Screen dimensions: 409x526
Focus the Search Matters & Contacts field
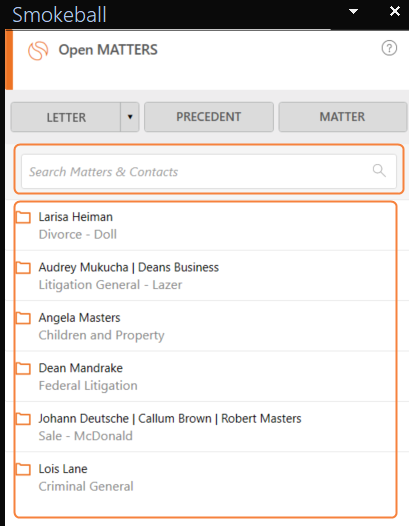[209, 171]
